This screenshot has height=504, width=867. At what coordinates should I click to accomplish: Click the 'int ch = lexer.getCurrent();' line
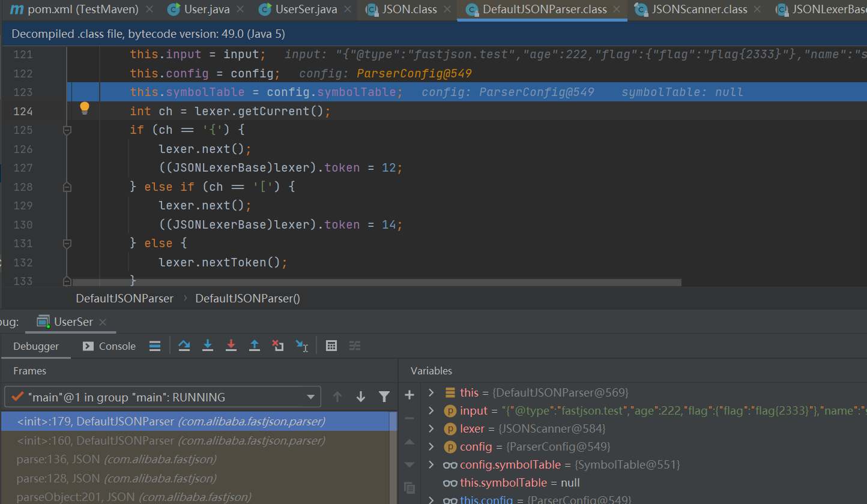[x=231, y=111]
